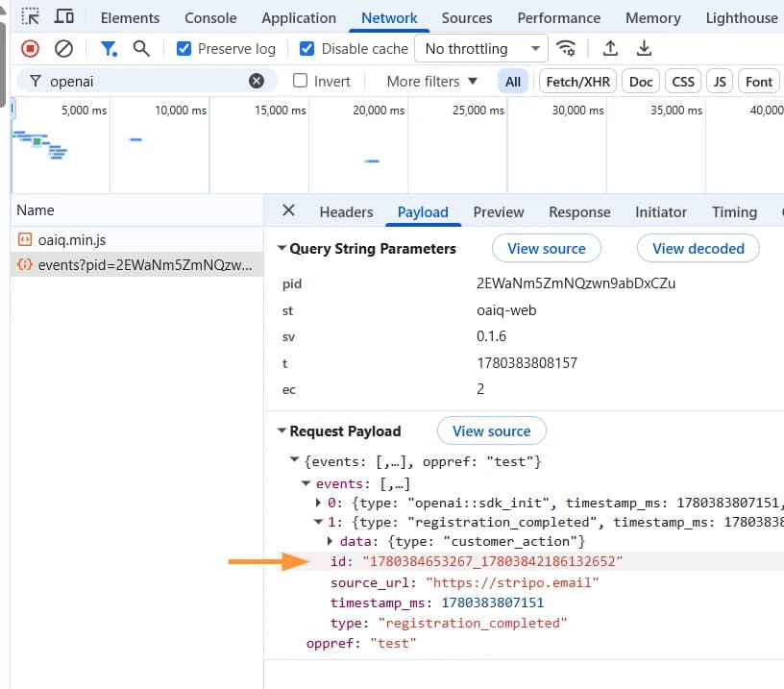Collapse Query String Parameters section

coord(282,248)
